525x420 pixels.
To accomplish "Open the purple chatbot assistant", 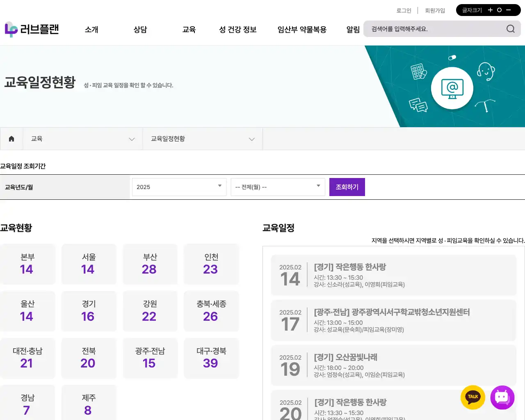I will [502, 397].
